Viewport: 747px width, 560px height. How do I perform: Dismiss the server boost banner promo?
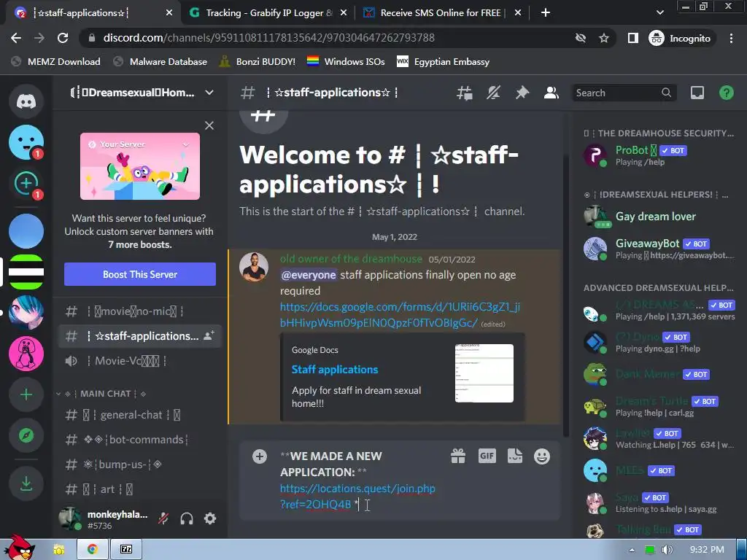click(x=209, y=125)
